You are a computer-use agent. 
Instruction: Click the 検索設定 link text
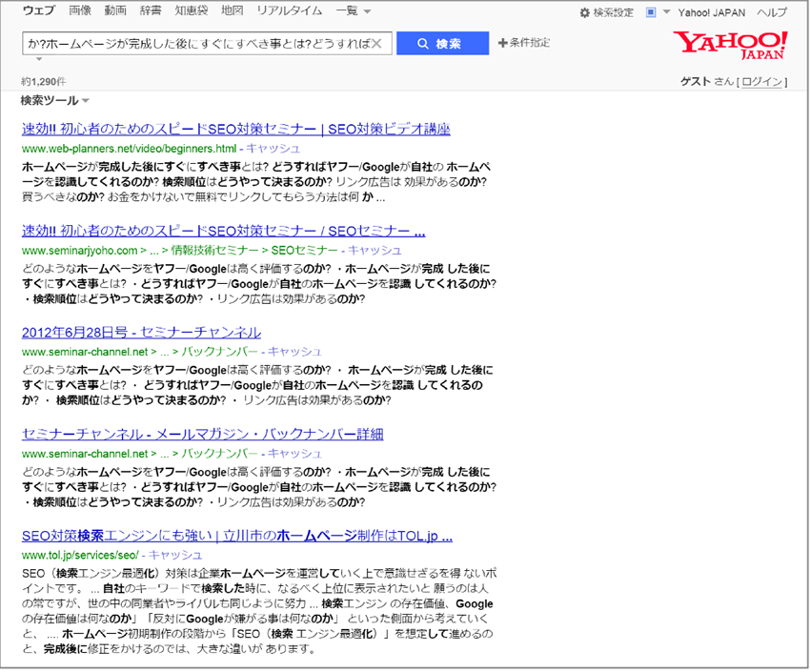point(613,13)
